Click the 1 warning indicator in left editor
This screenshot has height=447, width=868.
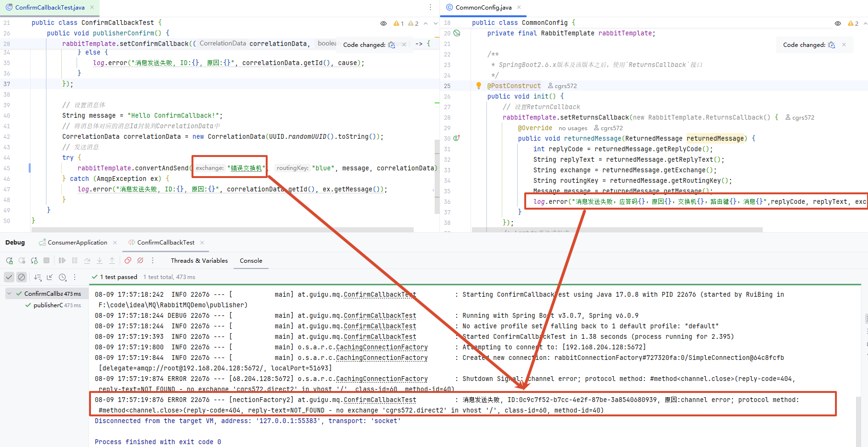[x=399, y=23]
